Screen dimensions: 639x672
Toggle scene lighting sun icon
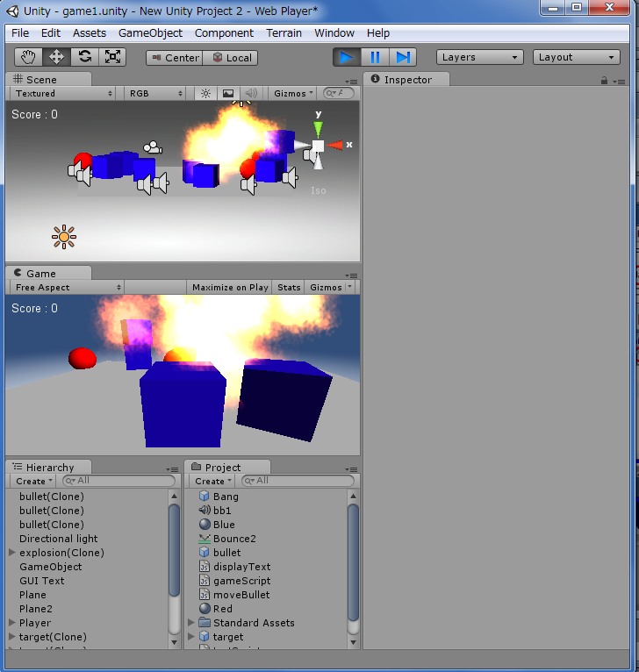point(205,93)
